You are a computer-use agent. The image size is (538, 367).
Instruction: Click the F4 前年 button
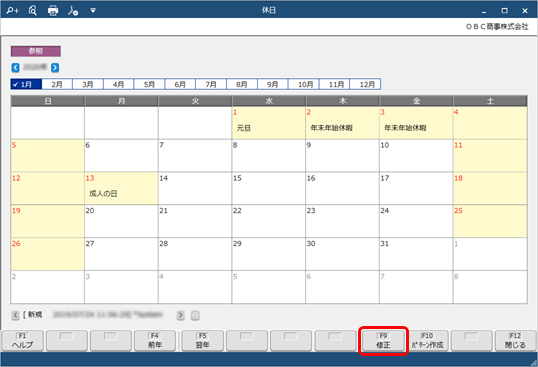coord(155,341)
